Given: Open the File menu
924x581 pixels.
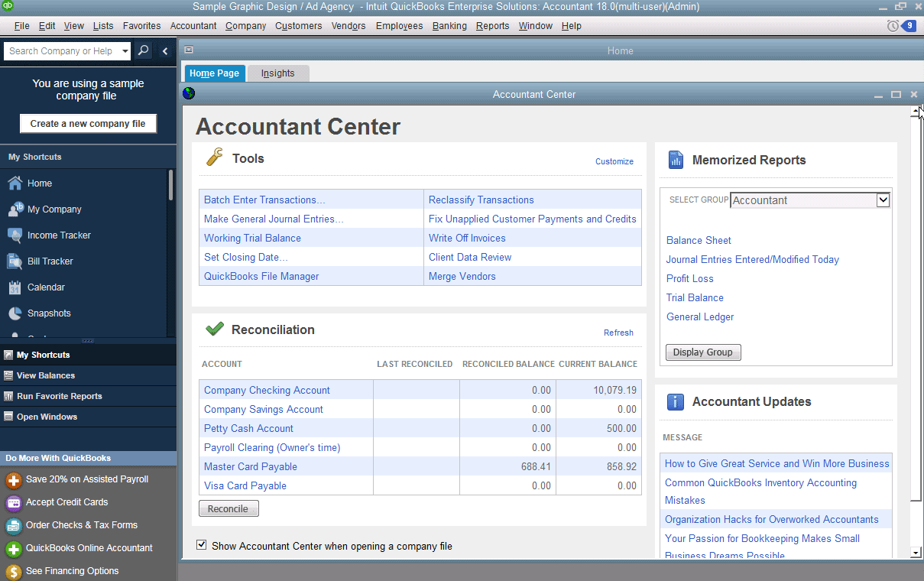Looking at the screenshot, I should 21,26.
